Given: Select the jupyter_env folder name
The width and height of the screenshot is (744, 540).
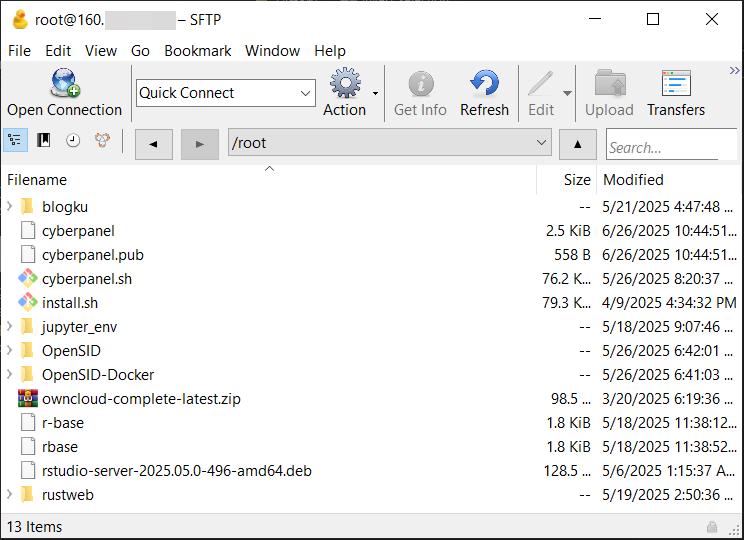Looking at the screenshot, I should [x=79, y=327].
